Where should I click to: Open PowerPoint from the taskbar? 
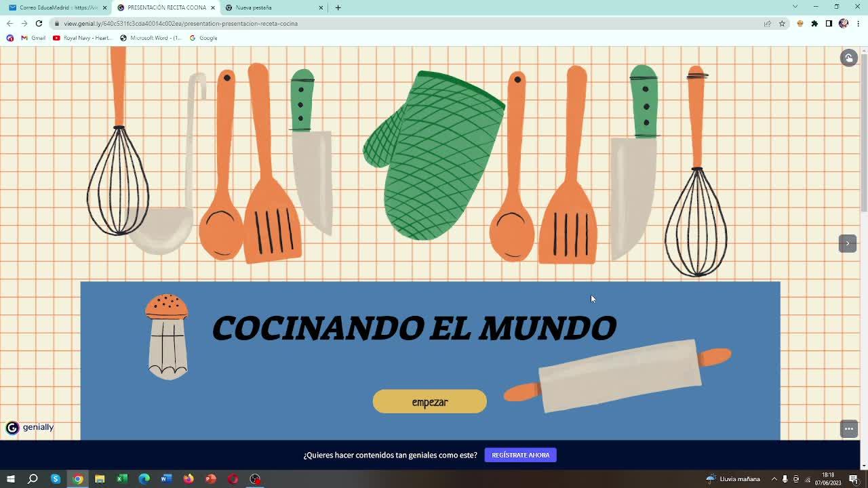click(x=211, y=479)
